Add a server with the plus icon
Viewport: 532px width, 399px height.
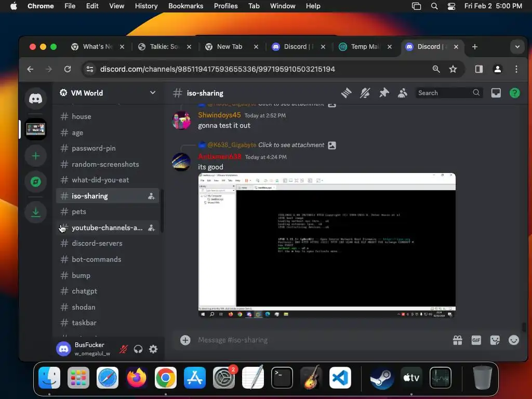pyautogui.click(x=36, y=156)
